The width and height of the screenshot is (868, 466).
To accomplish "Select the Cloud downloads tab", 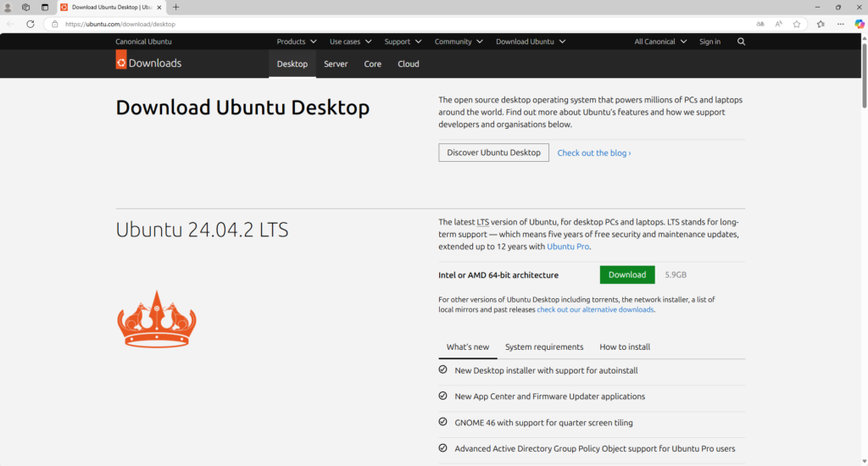I will tap(409, 64).
